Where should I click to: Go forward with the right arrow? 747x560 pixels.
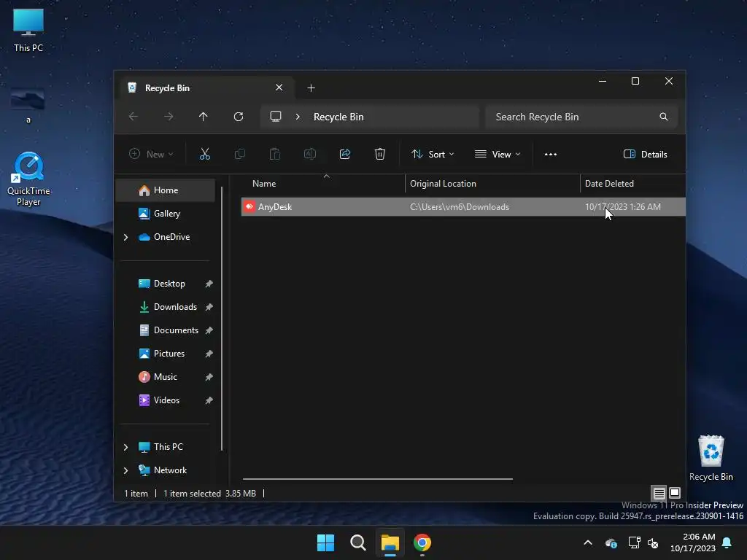[x=169, y=117]
